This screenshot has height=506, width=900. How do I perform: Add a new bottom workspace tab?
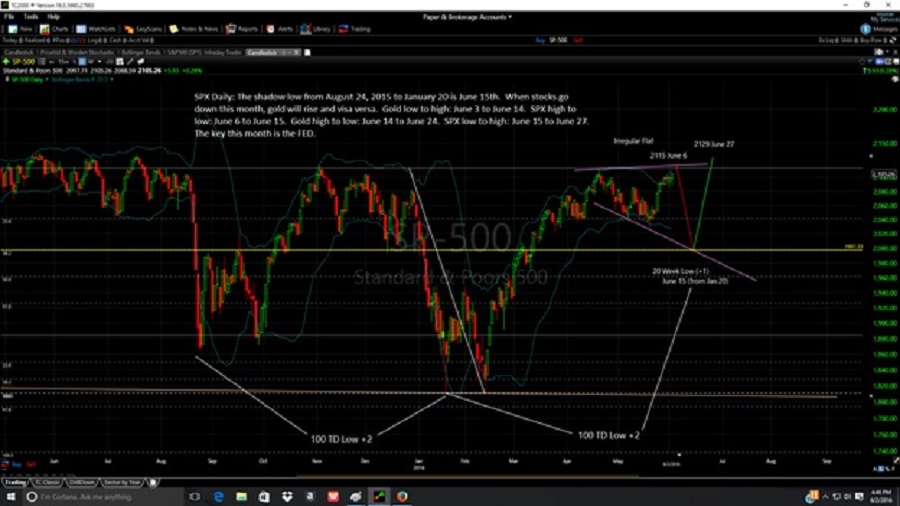[x=153, y=482]
